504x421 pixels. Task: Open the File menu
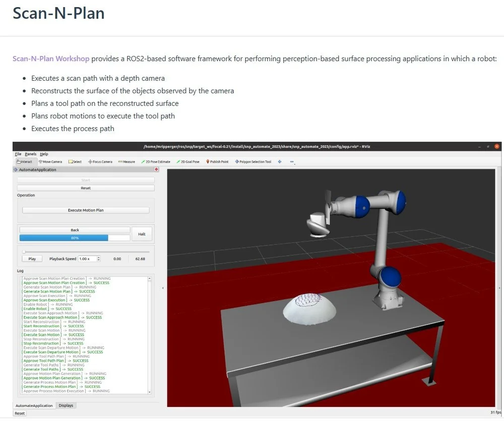click(18, 154)
